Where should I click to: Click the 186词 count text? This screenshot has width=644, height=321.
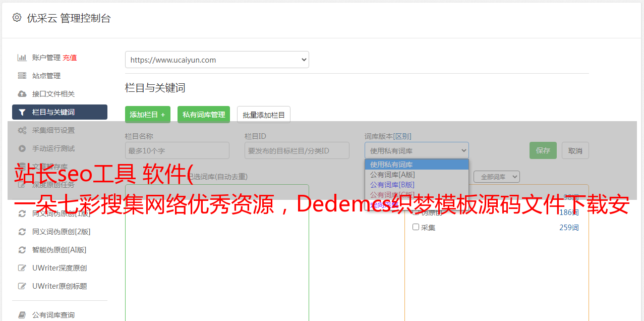click(569, 212)
